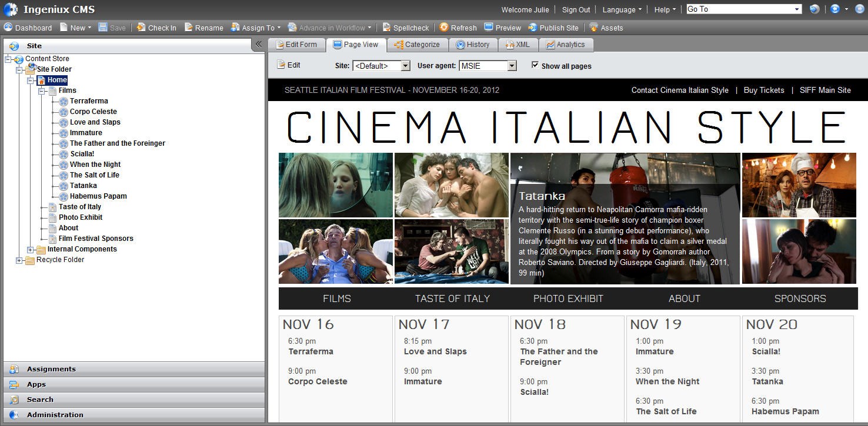Click the Taste of Italy page icon
The width and height of the screenshot is (868, 426).
[53, 207]
